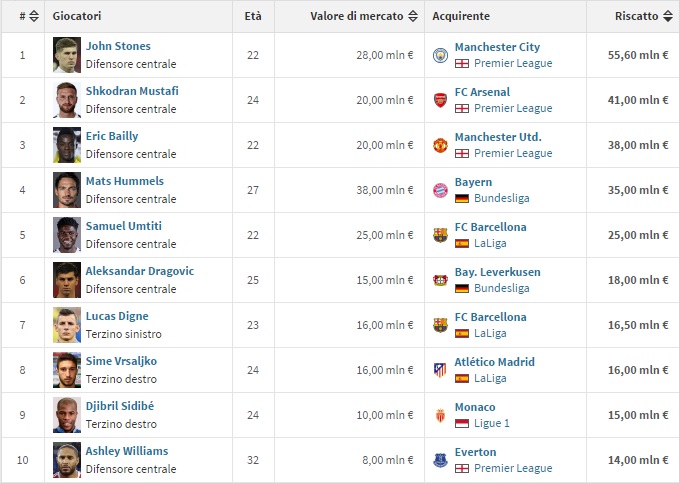Screen dimensions: 679x483
Task: Click the Monaco club crest
Action: (440, 415)
